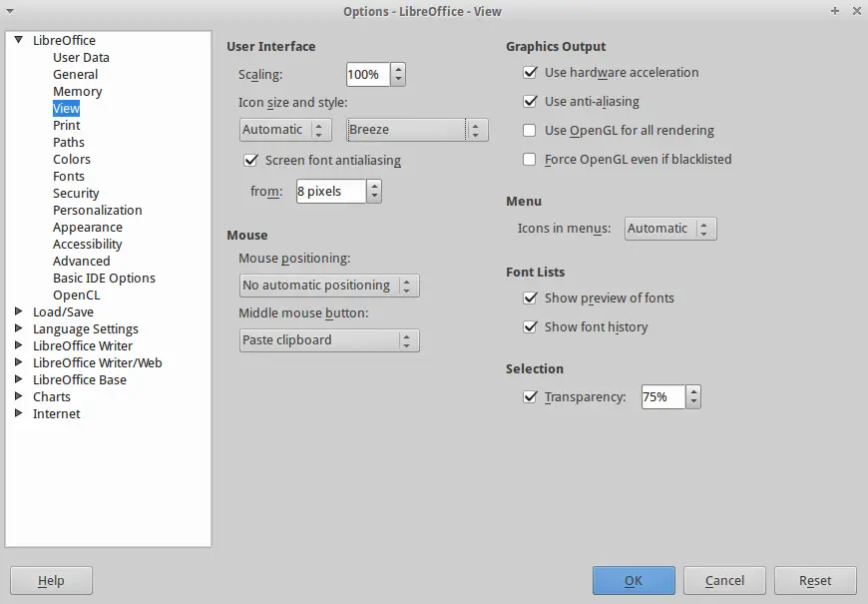
Task: Toggle Use hardware acceleration checkbox
Action: click(x=530, y=72)
